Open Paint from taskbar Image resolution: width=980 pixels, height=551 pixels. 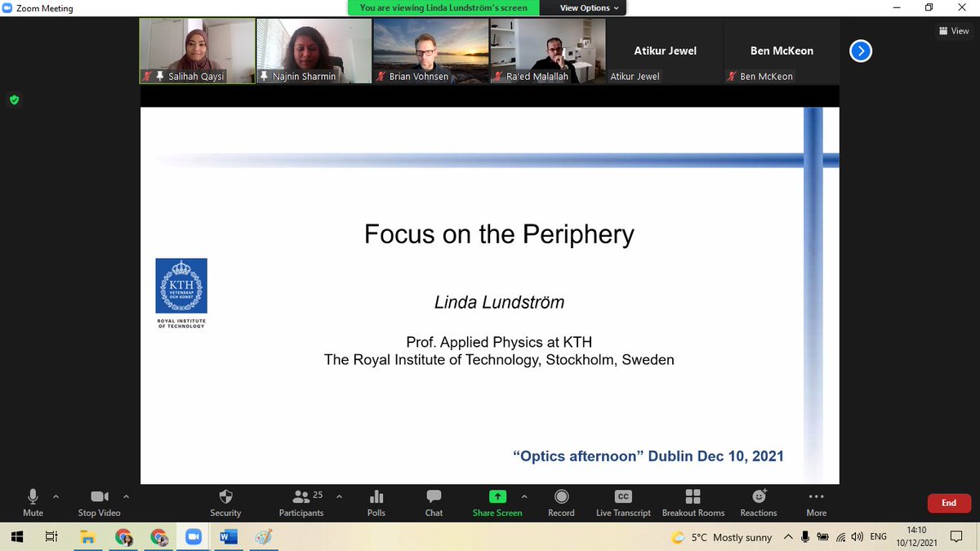263,537
